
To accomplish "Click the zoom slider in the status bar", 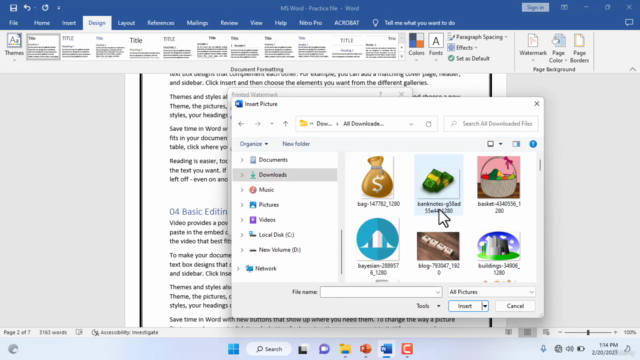I will (x=588, y=332).
